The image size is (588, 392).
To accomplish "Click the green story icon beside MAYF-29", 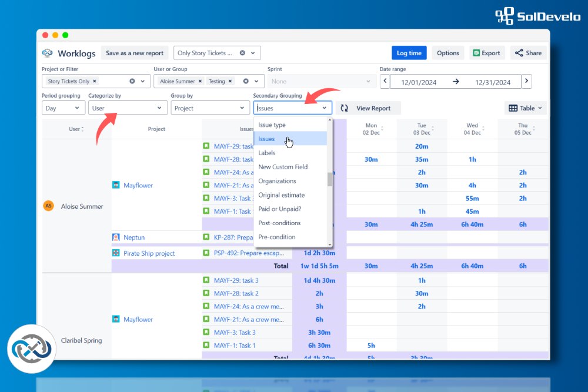I will pos(206,146).
